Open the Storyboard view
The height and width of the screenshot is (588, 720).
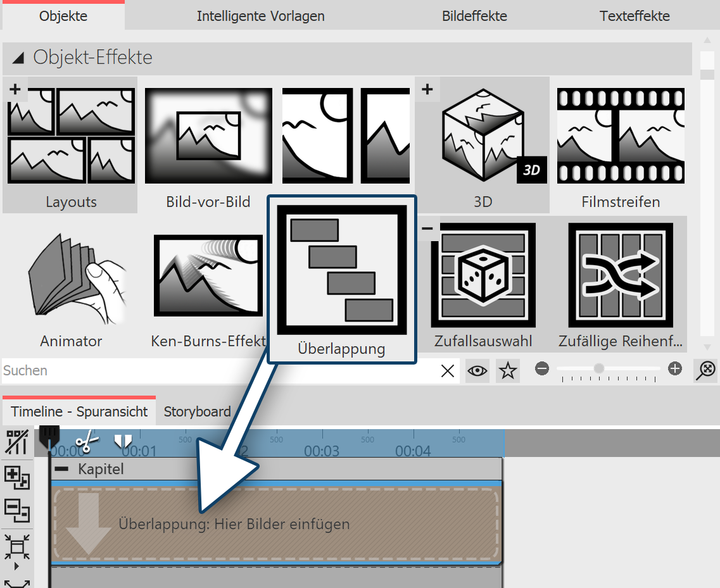click(197, 411)
